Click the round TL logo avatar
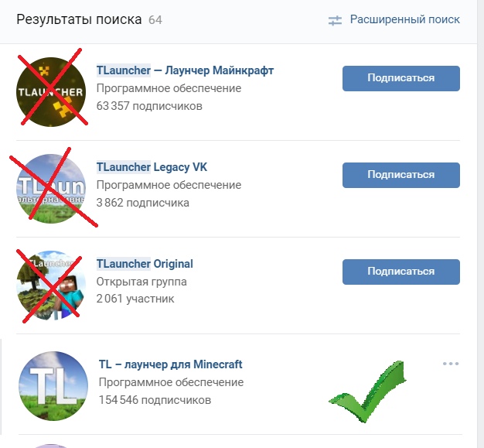 [53, 386]
